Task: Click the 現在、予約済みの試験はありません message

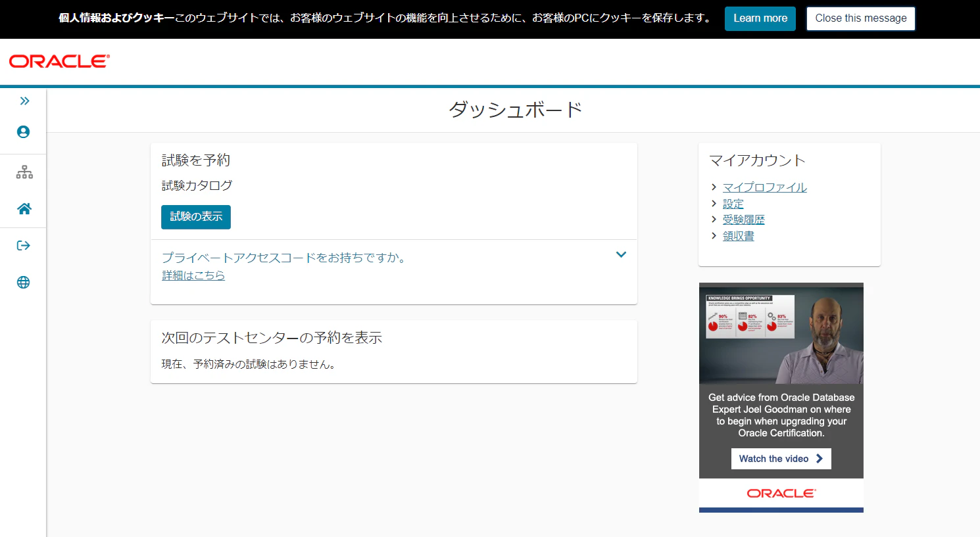Action: [x=250, y=364]
